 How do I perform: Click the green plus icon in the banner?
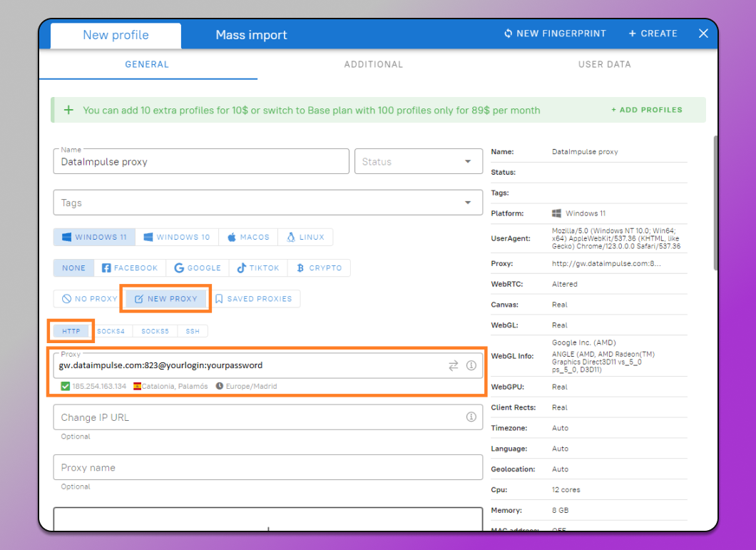[69, 110]
